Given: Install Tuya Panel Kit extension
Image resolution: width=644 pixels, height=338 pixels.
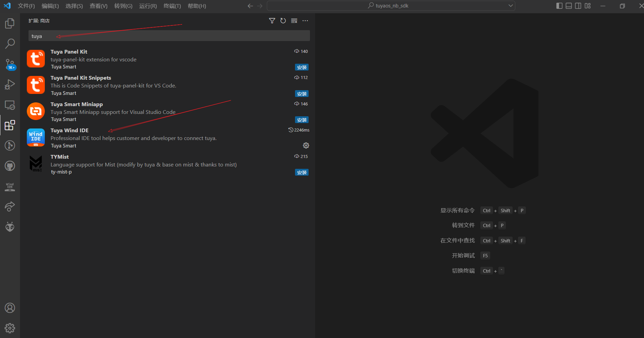Looking at the screenshot, I should tap(302, 67).
